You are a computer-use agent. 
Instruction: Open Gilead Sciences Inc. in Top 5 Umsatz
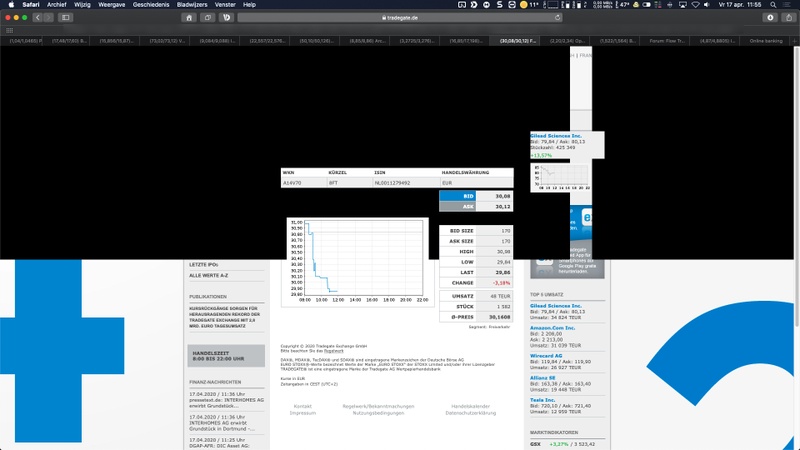tap(556, 306)
